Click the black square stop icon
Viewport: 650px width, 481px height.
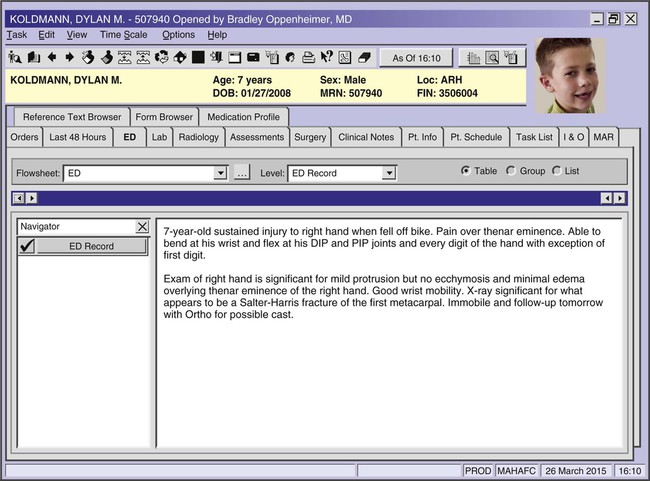[x=198, y=57]
